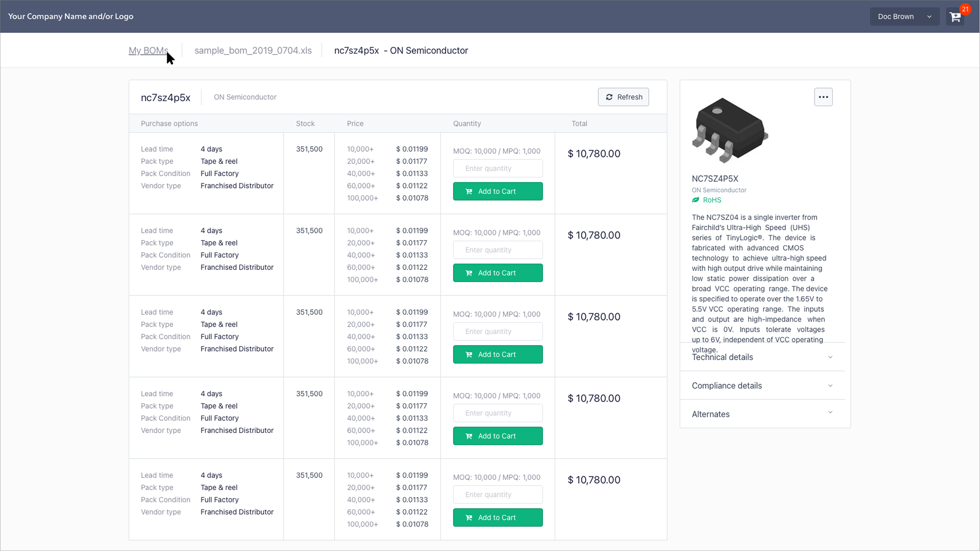980x551 pixels.
Task: Click the first Enter quantity field
Action: point(497,168)
